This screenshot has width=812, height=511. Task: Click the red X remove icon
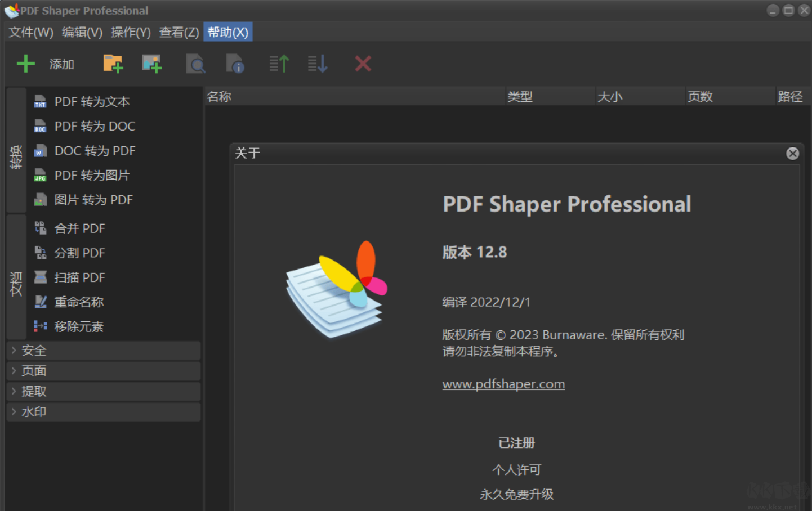(363, 64)
